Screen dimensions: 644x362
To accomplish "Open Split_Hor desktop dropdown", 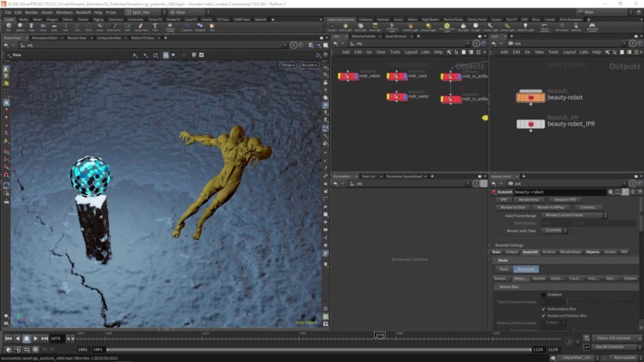I will [145, 12].
